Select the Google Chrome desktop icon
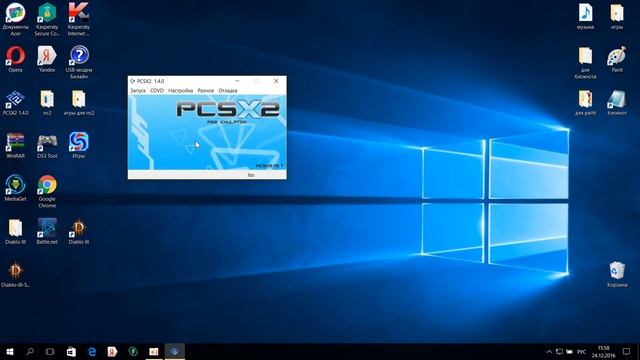Viewport: 640px width, 360px height. (47, 192)
